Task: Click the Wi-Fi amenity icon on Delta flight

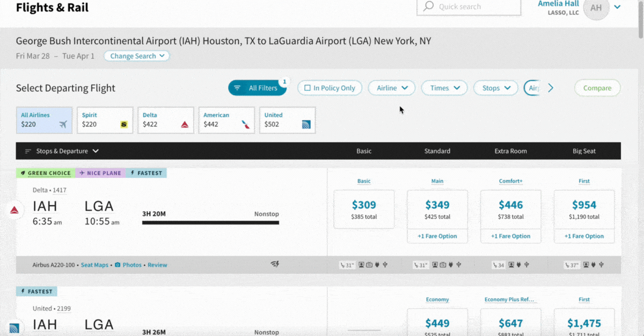Action: click(275, 265)
